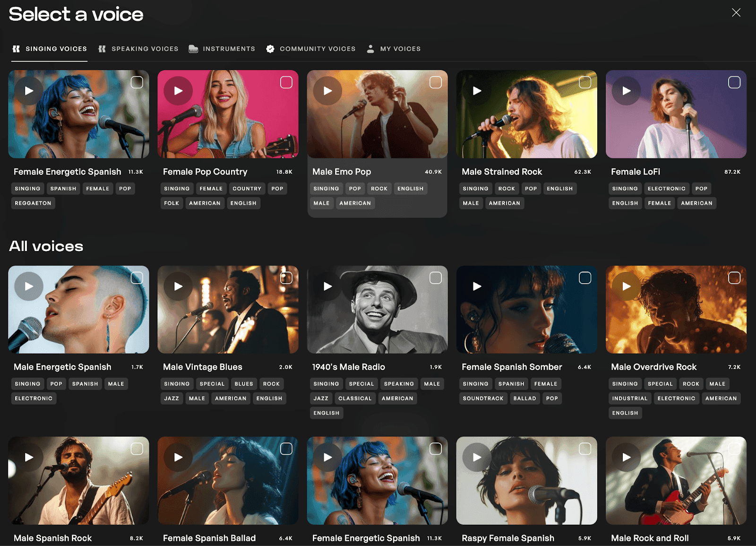The height and width of the screenshot is (546, 756).
Task: Click the Male Vintage Blues title
Action: [x=203, y=367]
